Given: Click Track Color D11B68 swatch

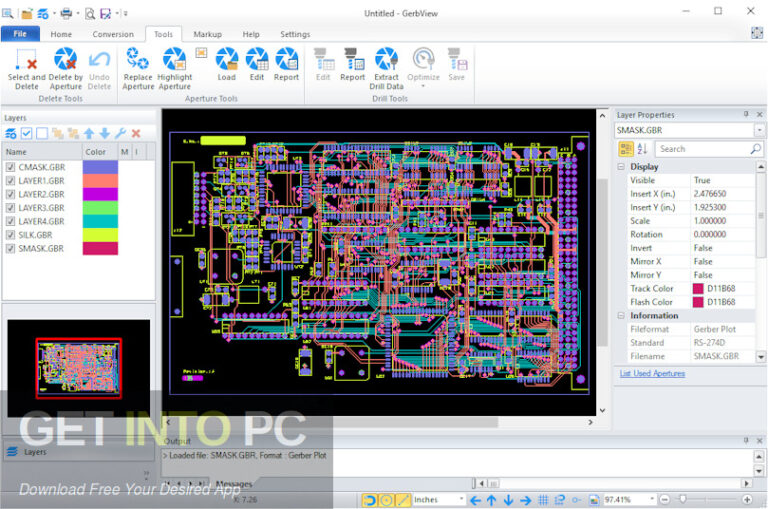Looking at the screenshot, I should 698,289.
